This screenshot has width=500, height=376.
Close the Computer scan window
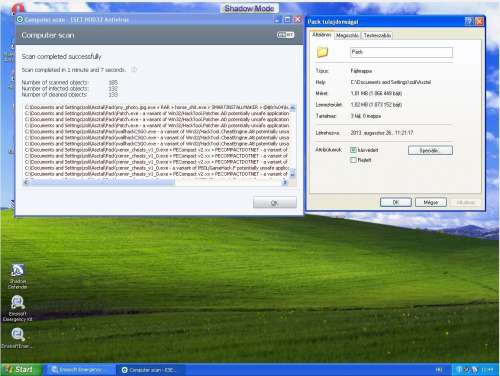(x=297, y=20)
